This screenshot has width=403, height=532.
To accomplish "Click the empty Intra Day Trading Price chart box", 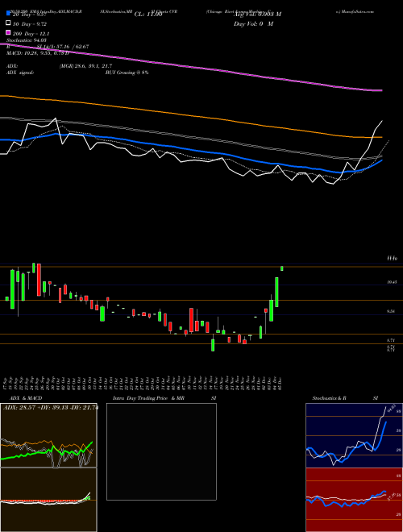I will coord(161,451).
